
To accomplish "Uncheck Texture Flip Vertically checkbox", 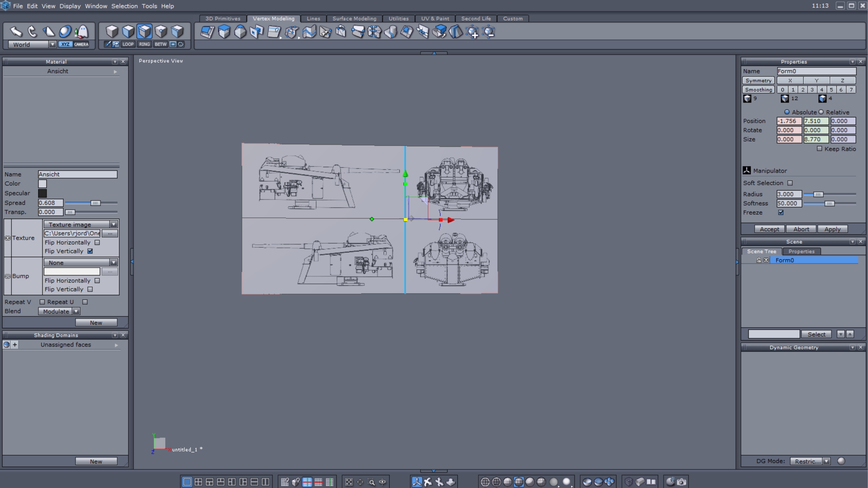I will (x=90, y=251).
